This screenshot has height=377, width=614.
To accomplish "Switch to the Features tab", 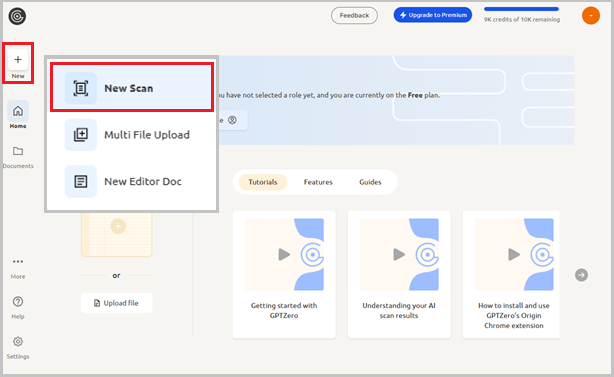I will tap(318, 182).
